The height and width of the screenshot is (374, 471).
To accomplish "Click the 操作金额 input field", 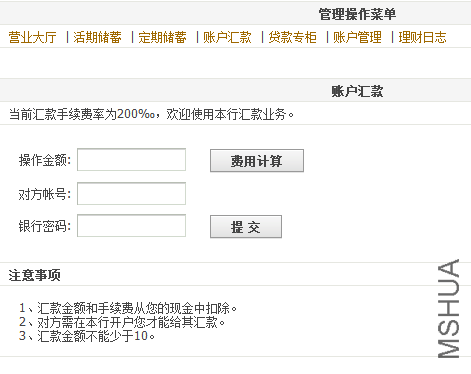I will click(x=131, y=160).
